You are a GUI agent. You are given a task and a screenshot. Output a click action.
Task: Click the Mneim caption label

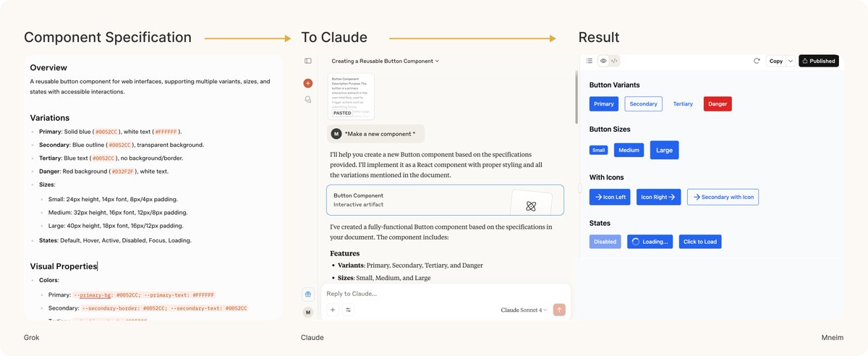point(832,338)
